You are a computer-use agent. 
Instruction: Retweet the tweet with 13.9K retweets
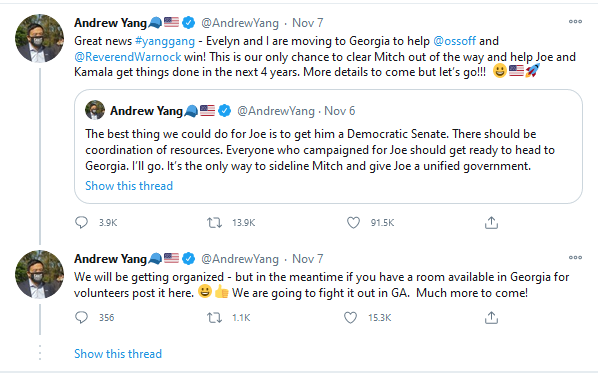[214, 222]
